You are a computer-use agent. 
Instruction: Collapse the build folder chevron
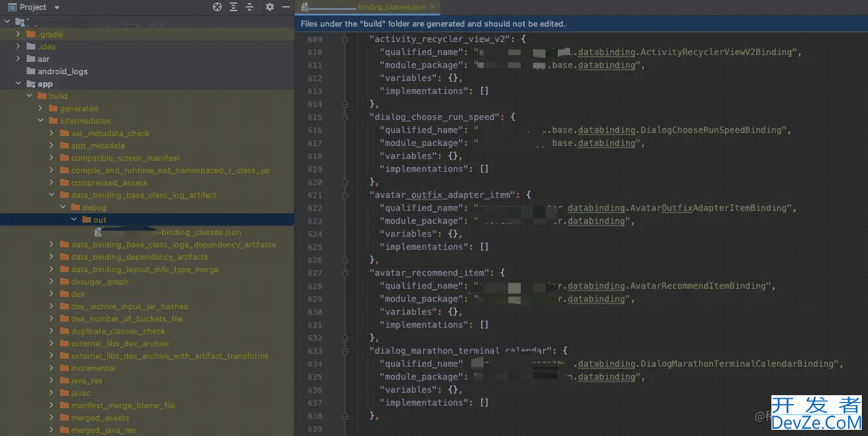tap(30, 96)
